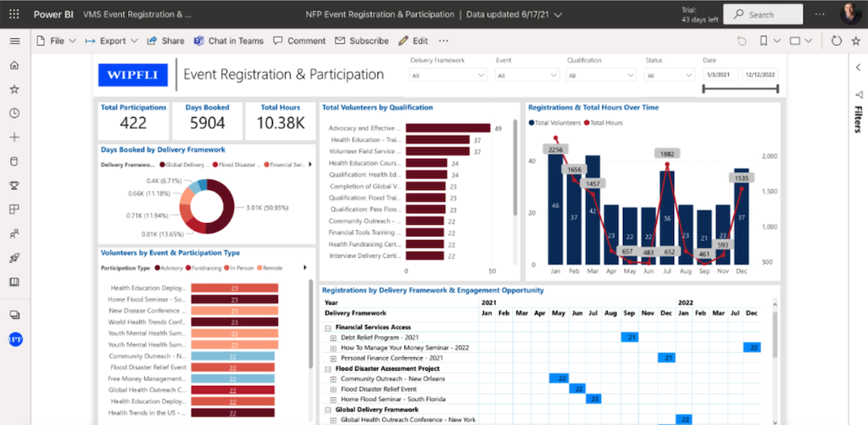
Task: Expand the Debt Relief Program - 2021 row
Action: pos(333,338)
